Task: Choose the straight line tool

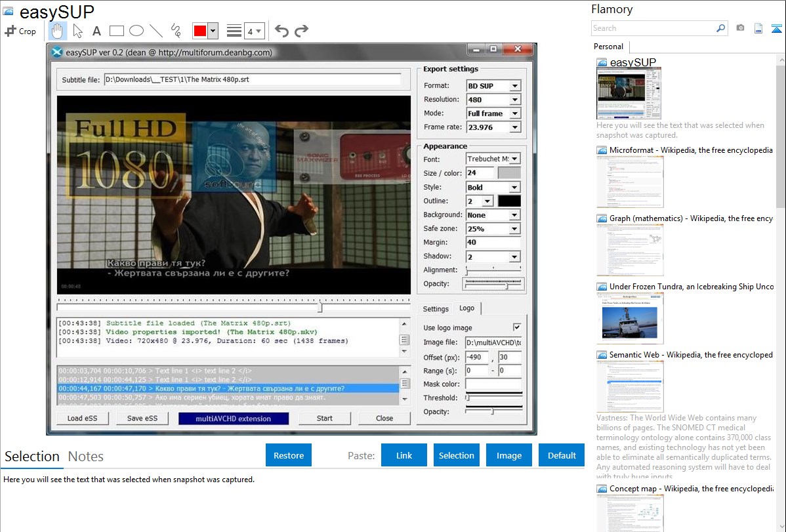Action: pos(156,31)
